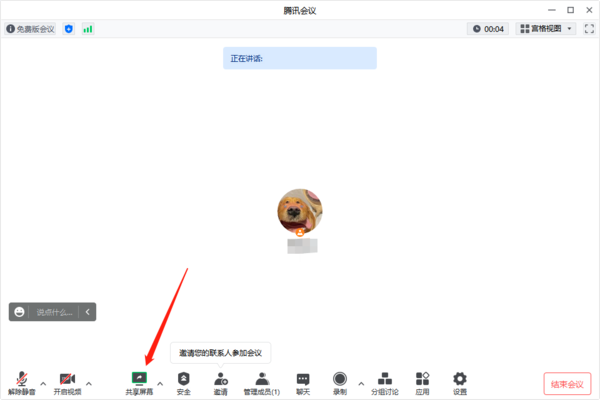Click the green network signal bars icon
This screenshot has height=400, width=600.
click(88, 29)
